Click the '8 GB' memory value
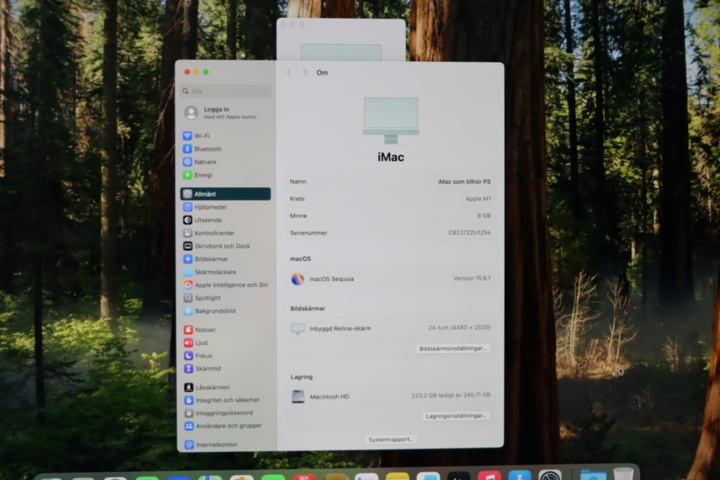This screenshot has width=720, height=480. (x=484, y=215)
